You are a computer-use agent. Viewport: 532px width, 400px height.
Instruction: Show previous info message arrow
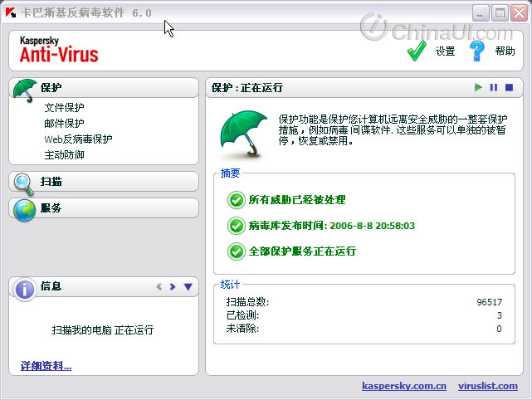pyautogui.click(x=159, y=286)
